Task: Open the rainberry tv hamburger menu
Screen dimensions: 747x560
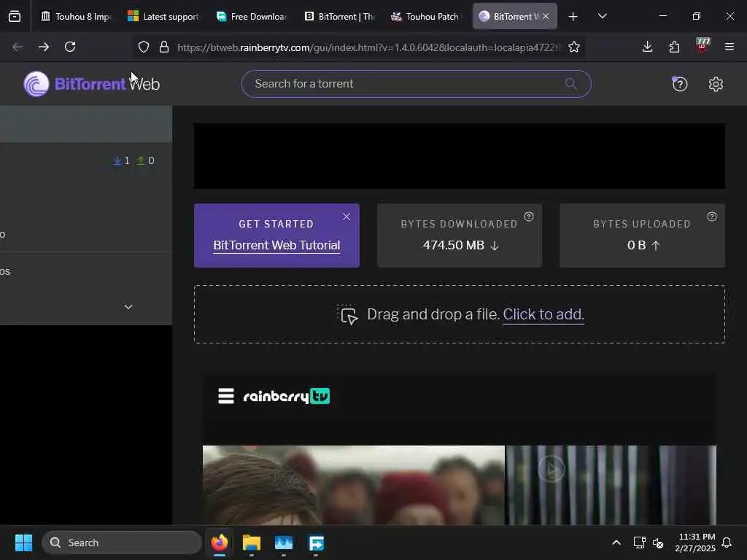Action: pos(226,396)
